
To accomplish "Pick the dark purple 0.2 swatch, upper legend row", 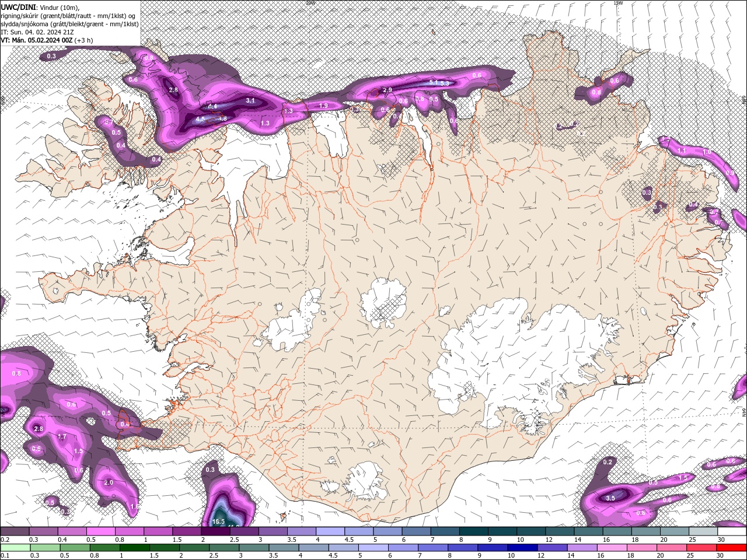I will [15, 531].
